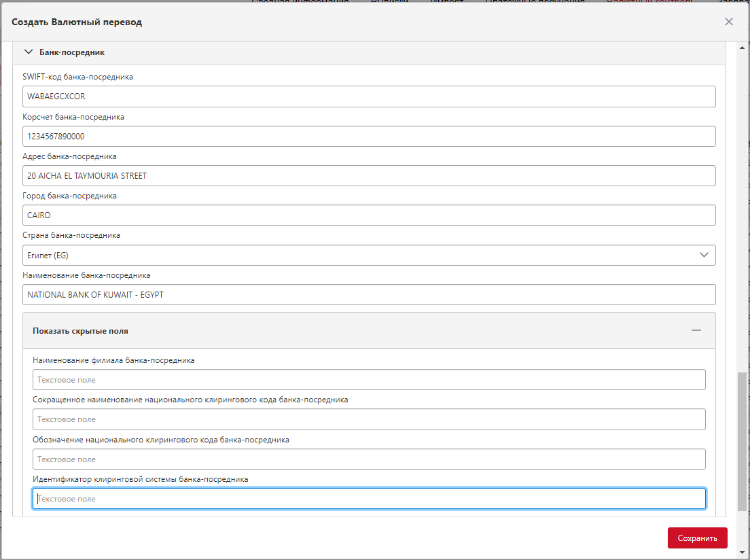Click the Адрес банка-посредника label
Viewport: 750px width, 560px height.
pyautogui.click(x=69, y=156)
